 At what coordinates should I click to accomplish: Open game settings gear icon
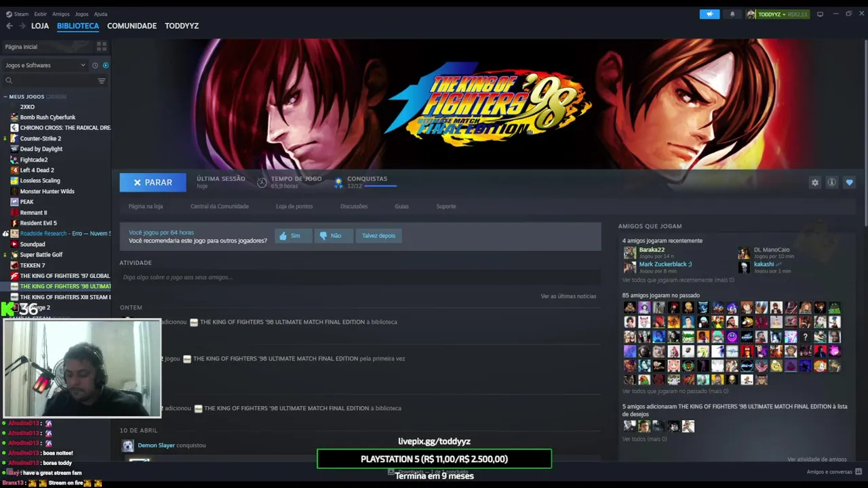click(815, 182)
